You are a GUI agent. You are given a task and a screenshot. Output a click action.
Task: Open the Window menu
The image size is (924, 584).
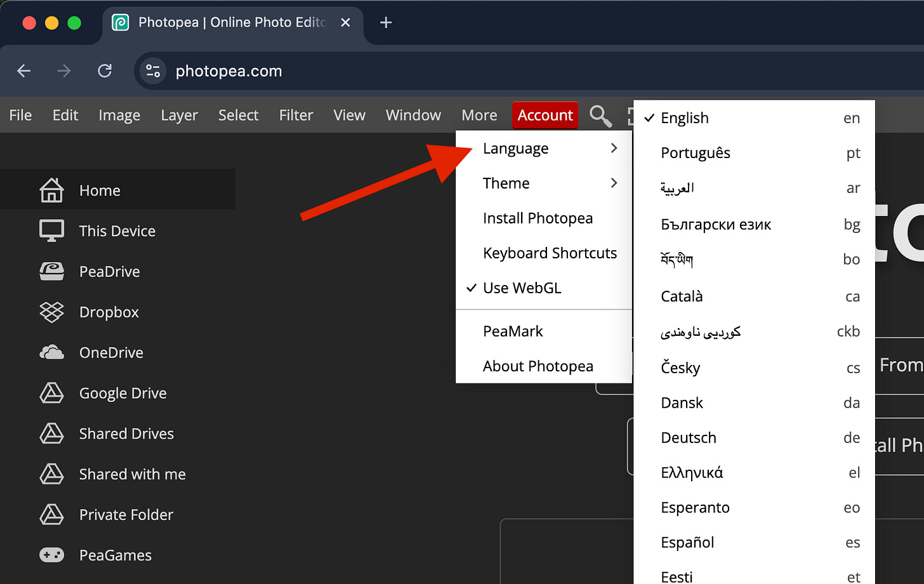point(413,115)
